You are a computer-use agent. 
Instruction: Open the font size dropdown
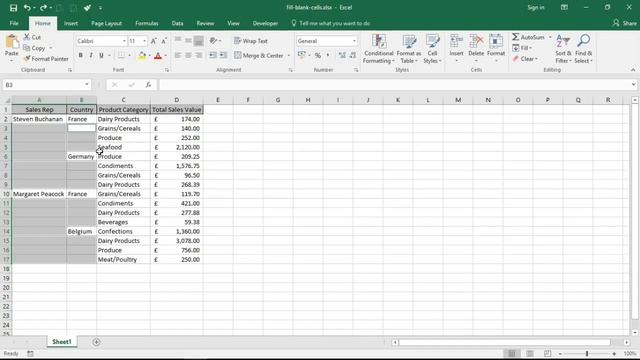(x=144, y=41)
